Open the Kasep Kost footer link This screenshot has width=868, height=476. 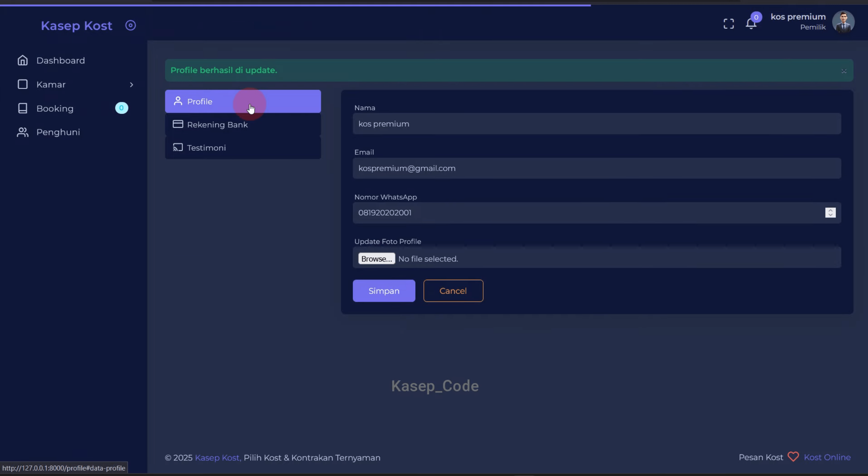point(218,458)
